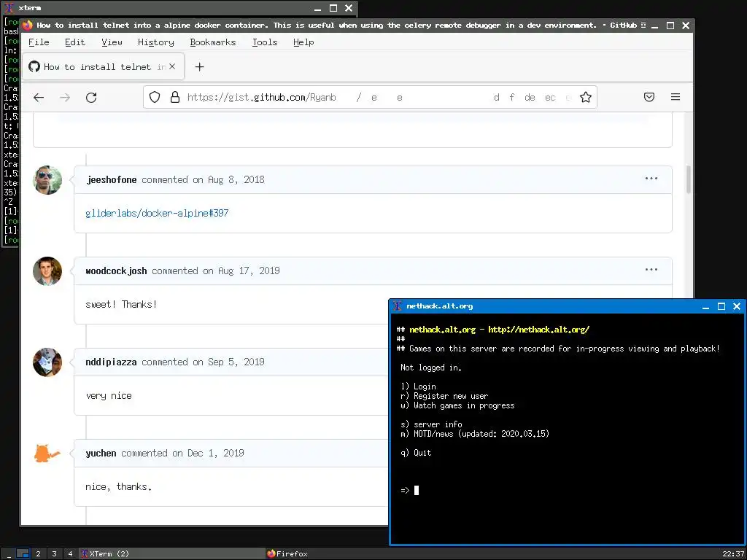Viewport: 747px width, 560px height.
Task: Open the Bookmarks menu in Firefox
Action: 213,42
